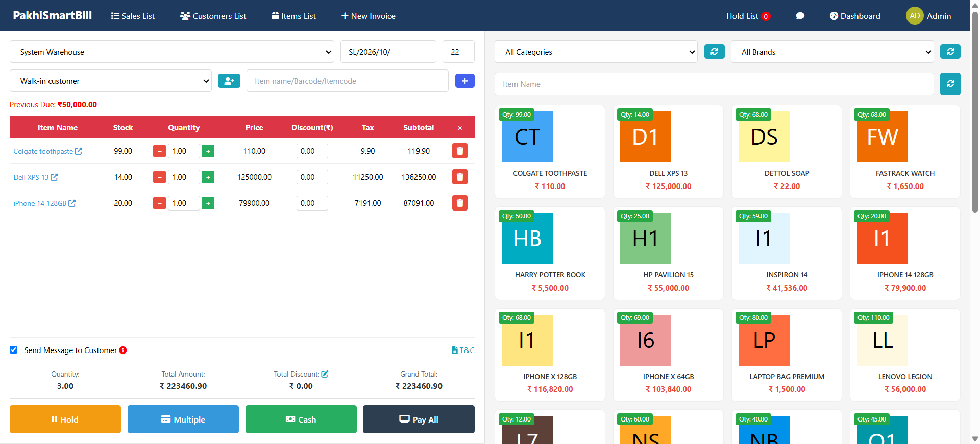Viewport: 980px width, 444px height.
Task: Add Harry Potter Book product card
Action: [x=550, y=253]
